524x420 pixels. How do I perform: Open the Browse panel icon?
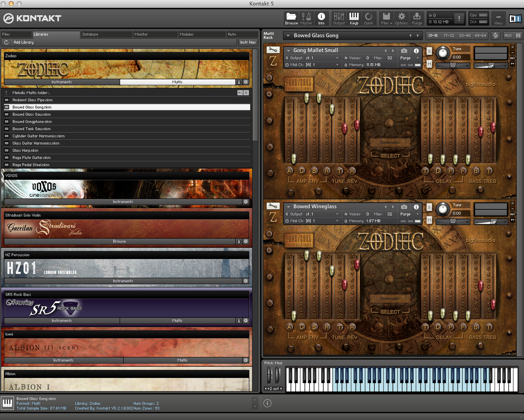[291, 18]
